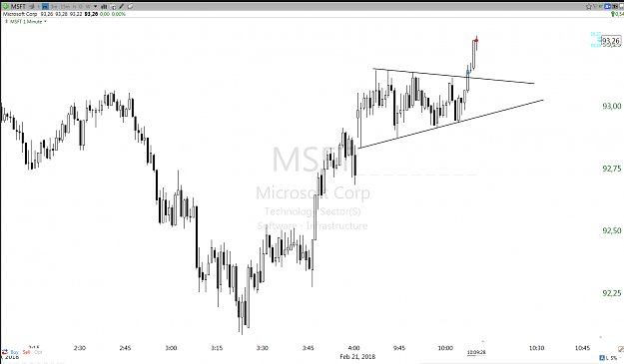Open the bar chart type icon

104,6
